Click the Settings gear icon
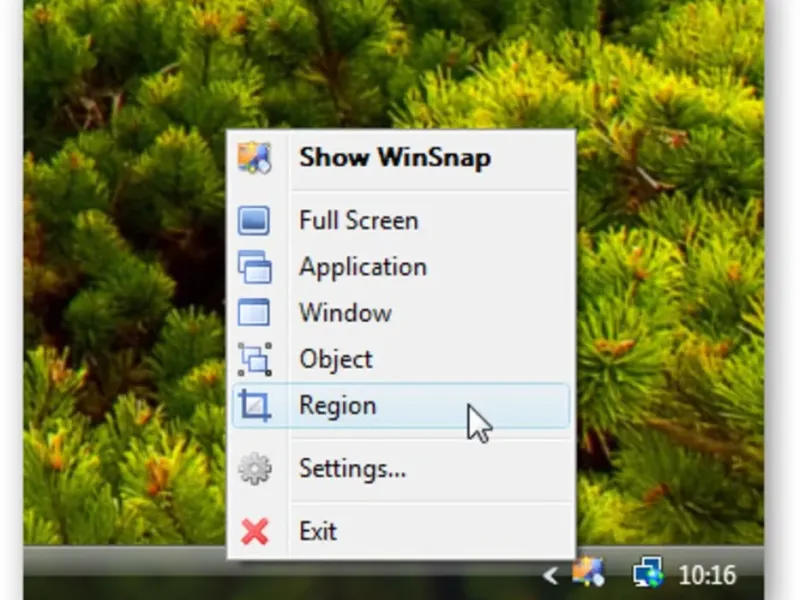Image resolution: width=800 pixels, height=600 pixels. point(255,468)
